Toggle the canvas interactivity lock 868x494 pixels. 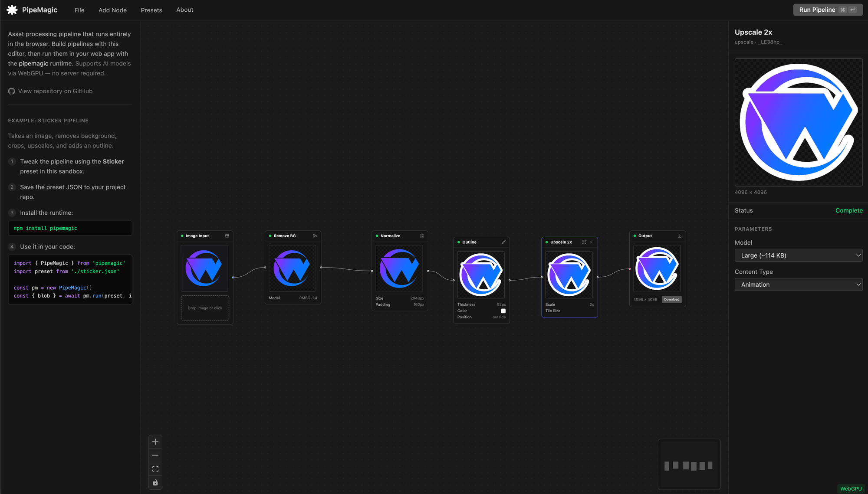click(x=155, y=483)
